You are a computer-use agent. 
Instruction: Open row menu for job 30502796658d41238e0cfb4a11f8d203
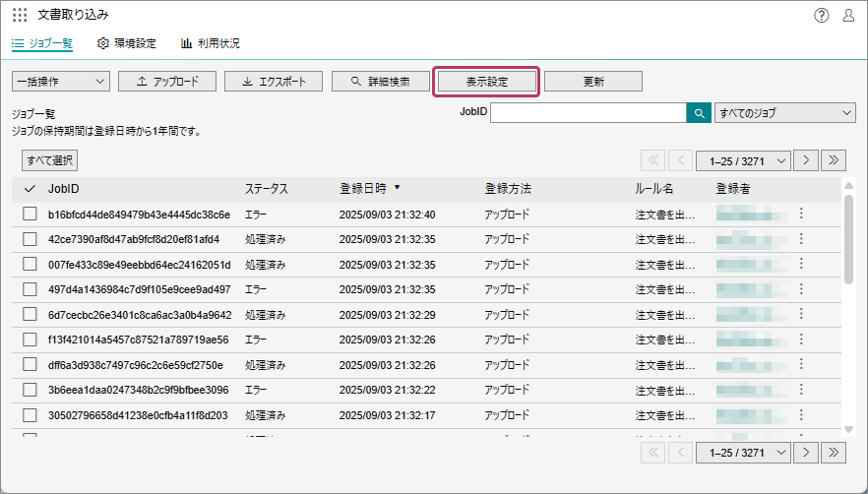[801, 415]
